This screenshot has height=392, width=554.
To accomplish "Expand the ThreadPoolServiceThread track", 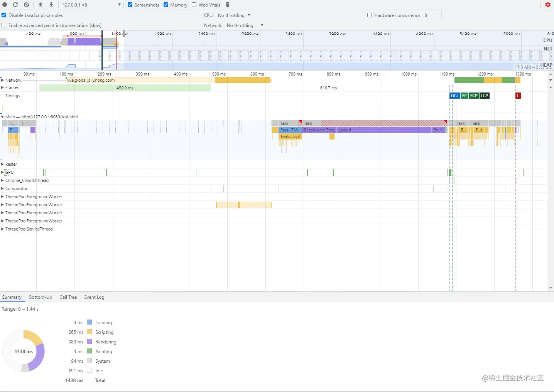I will pos(2,229).
